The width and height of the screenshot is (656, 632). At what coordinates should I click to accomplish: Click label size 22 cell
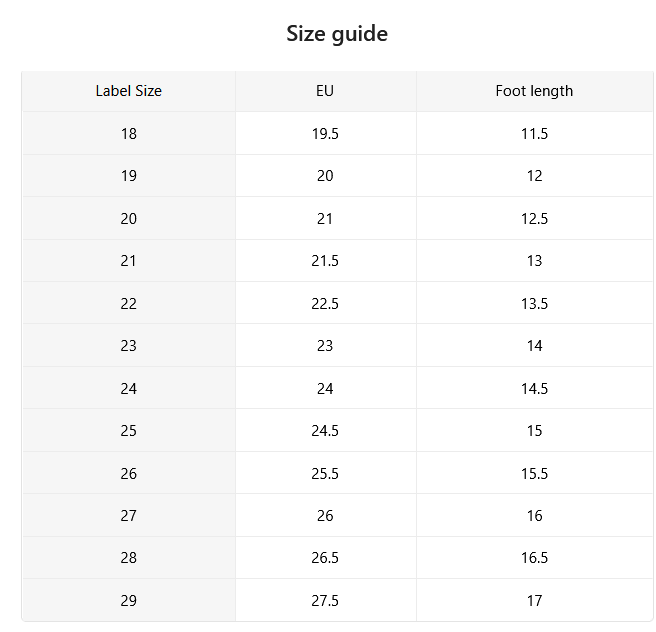tap(128, 303)
